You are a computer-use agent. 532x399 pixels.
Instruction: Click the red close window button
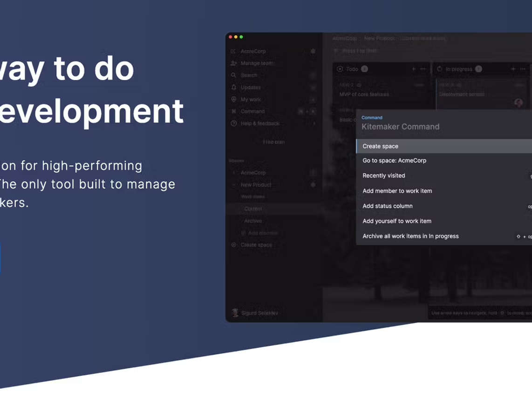pyautogui.click(x=231, y=37)
